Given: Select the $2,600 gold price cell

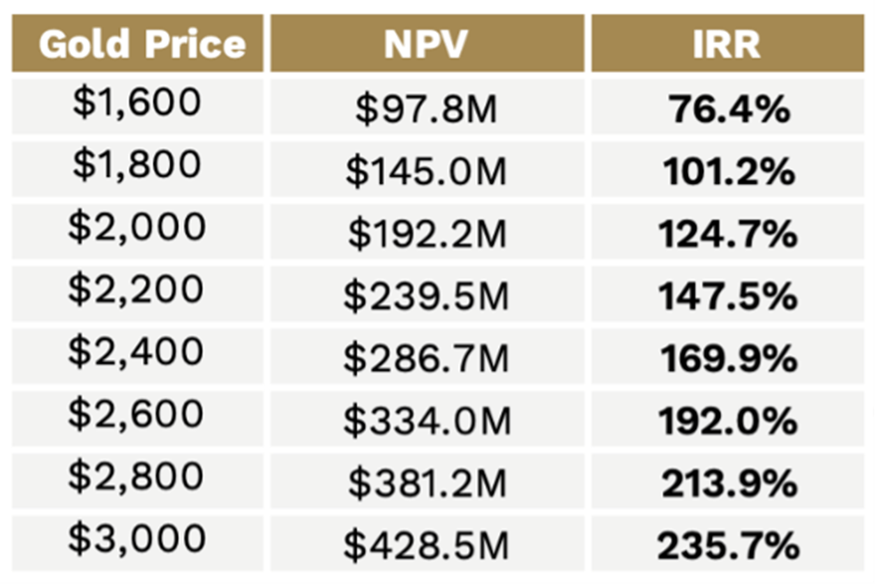Looking at the screenshot, I should coord(137,419).
